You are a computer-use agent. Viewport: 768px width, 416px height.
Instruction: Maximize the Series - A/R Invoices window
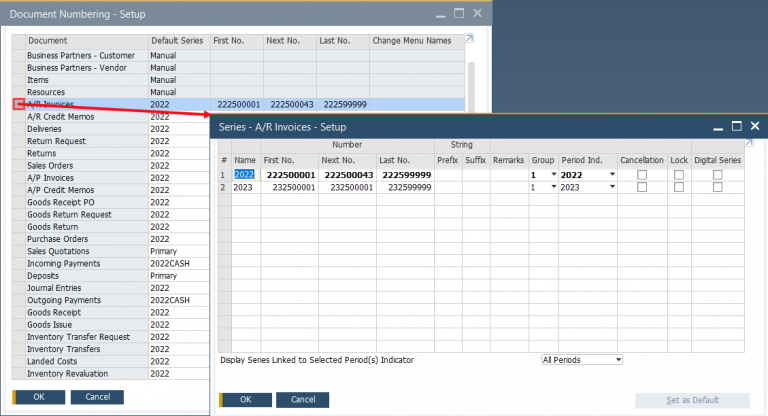[736, 127]
